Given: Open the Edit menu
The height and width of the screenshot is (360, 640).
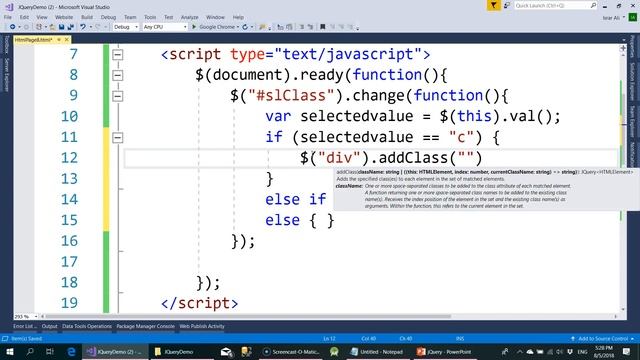Looking at the screenshot, I should point(24,17).
